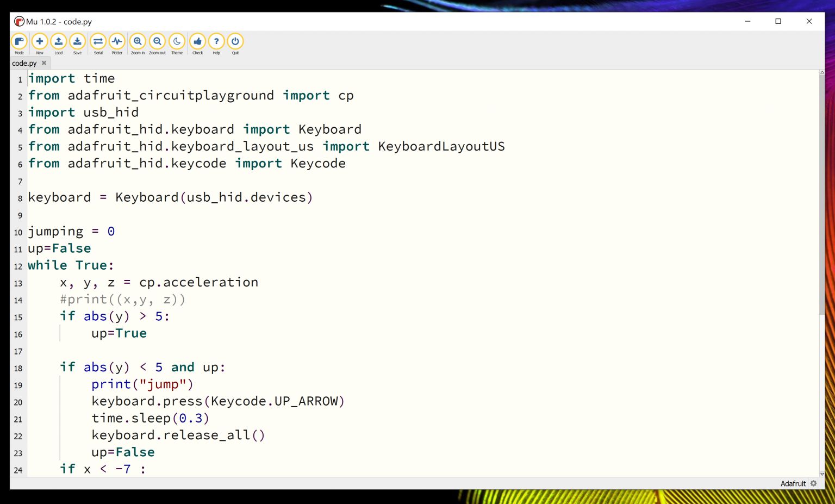Image resolution: width=835 pixels, height=504 pixels.
Task: Click the scrollbar down arrow
Action: (821, 474)
